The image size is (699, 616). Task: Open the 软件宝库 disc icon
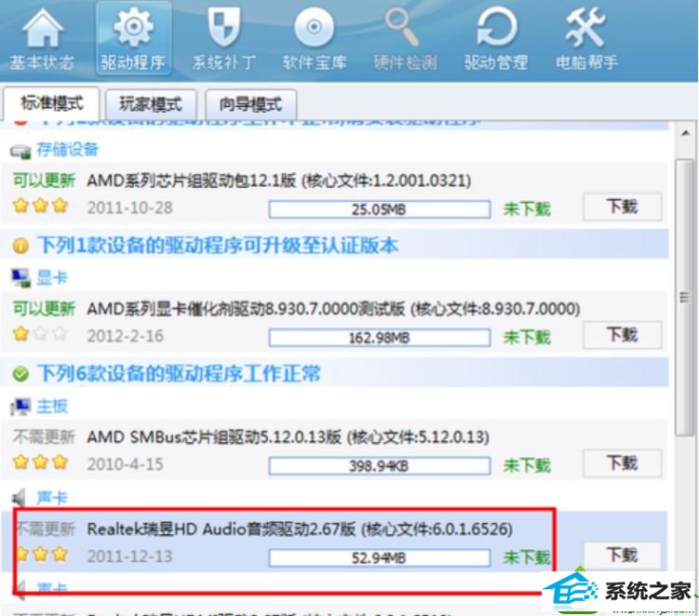[x=315, y=28]
